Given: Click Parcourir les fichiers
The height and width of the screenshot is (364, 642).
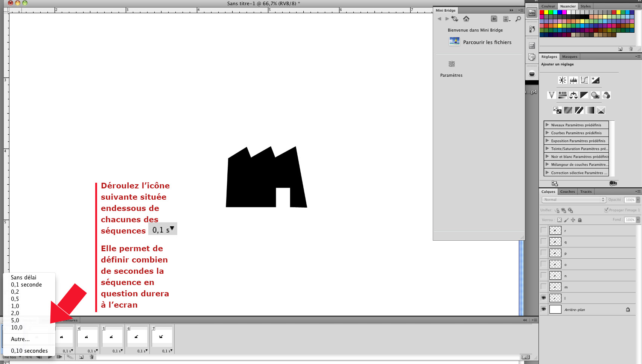Looking at the screenshot, I should point(487,42).
